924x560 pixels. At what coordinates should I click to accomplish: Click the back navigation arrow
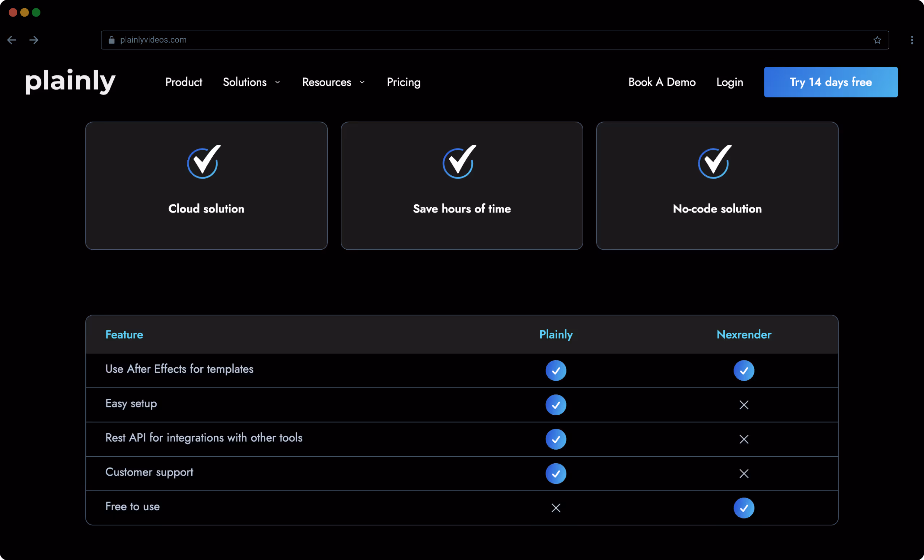point(12,40)
